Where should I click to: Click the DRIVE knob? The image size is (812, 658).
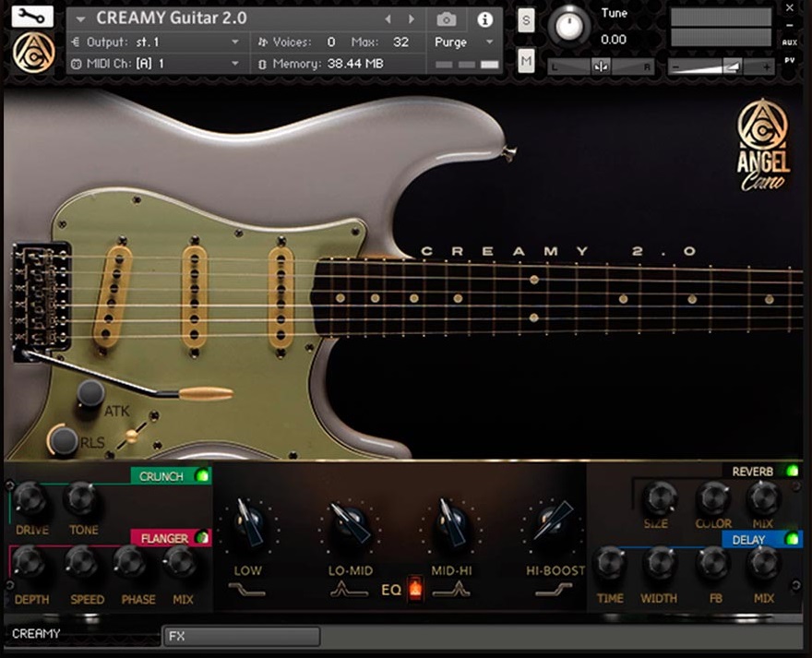click(30, 498)
